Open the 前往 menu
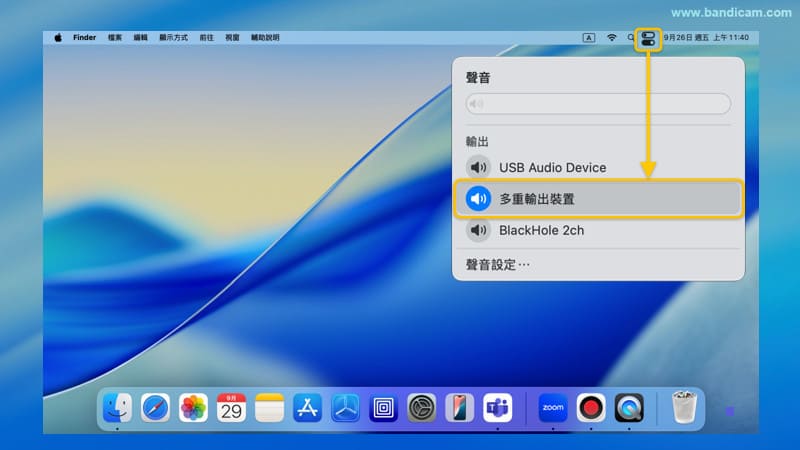The image size is (800, 450). coord(207,37)
